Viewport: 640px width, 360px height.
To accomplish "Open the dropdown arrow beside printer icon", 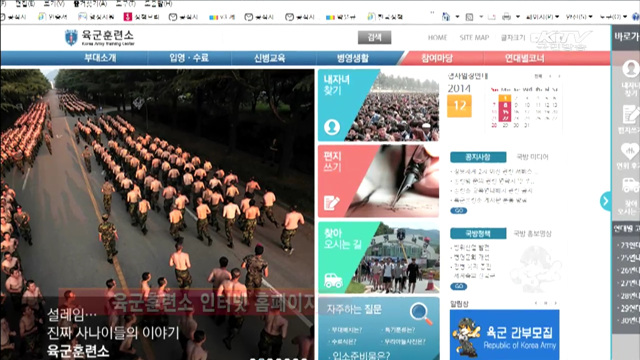I will pyautogui.click(x=518, y=17).
